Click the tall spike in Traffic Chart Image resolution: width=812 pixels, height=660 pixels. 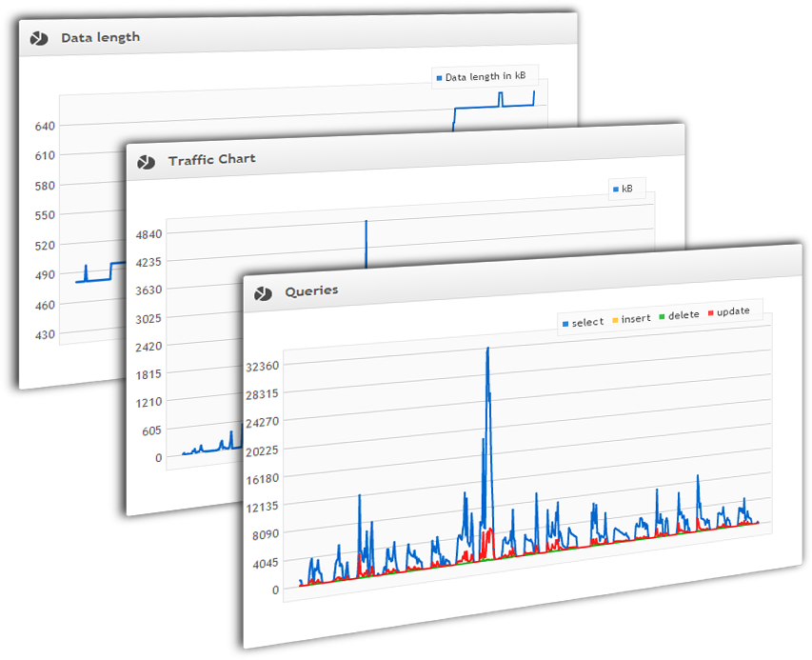click(366, 244)
